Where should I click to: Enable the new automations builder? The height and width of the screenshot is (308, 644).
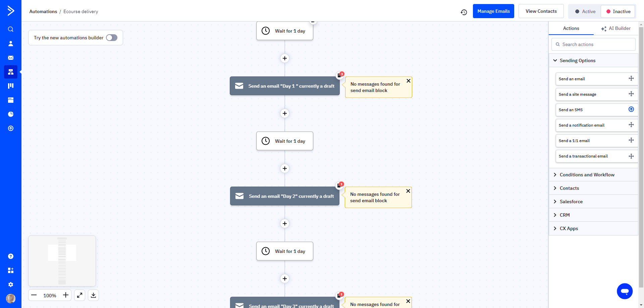[x=112, y=37]
